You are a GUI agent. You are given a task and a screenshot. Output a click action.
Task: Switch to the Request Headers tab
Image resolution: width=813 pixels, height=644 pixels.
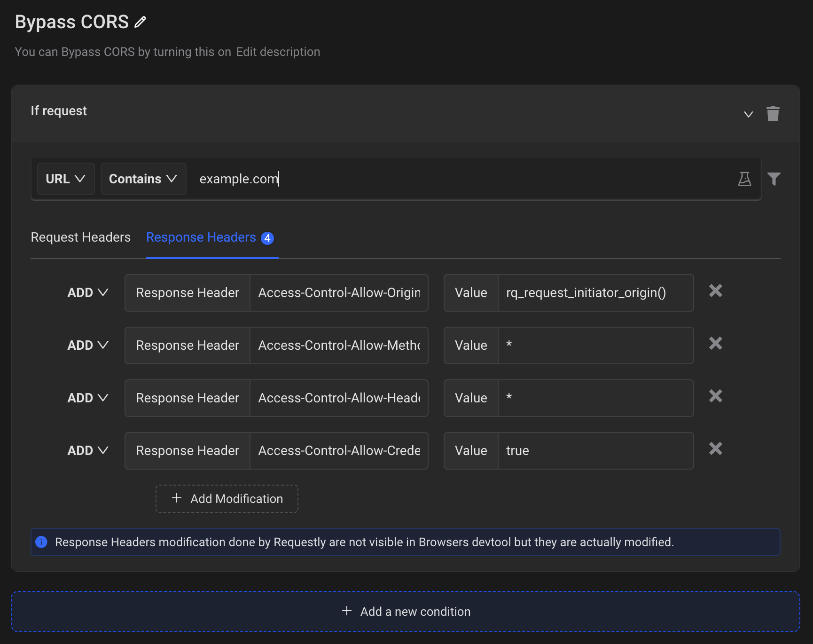pos(80,237)
